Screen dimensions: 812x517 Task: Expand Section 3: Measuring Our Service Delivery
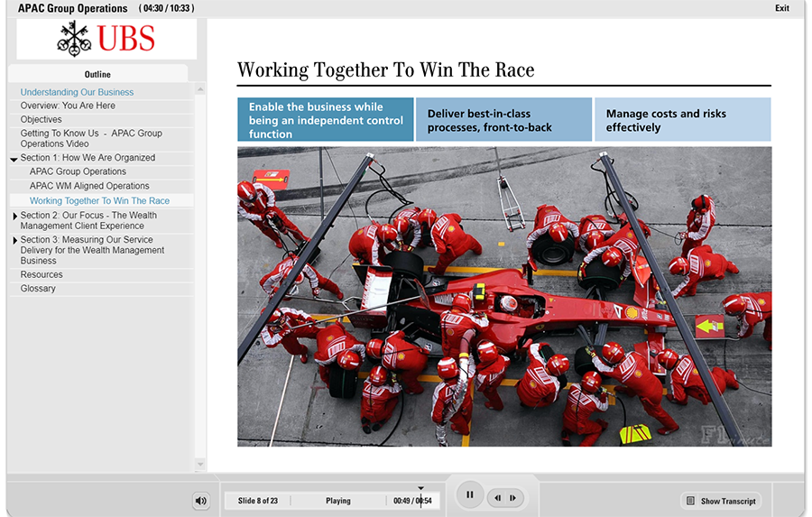(x=14, y=241)
